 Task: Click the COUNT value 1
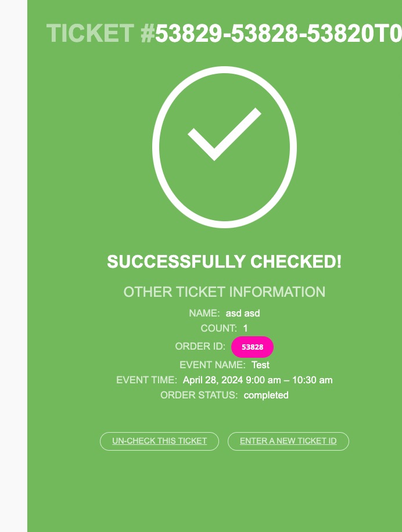(x=245, y=328)
